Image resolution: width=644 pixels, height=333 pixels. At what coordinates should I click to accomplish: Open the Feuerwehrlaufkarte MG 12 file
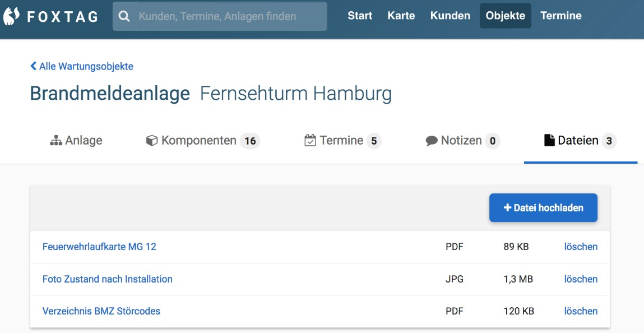[99, 247]
